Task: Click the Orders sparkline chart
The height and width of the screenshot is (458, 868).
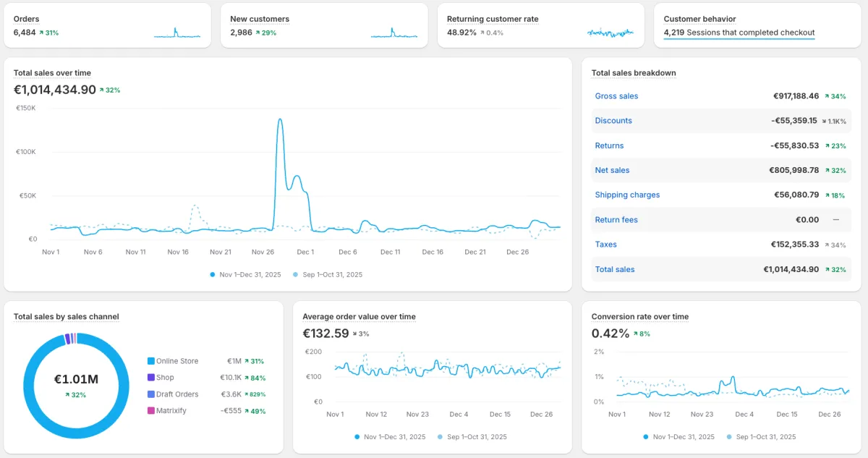Action: coord(177,33)
